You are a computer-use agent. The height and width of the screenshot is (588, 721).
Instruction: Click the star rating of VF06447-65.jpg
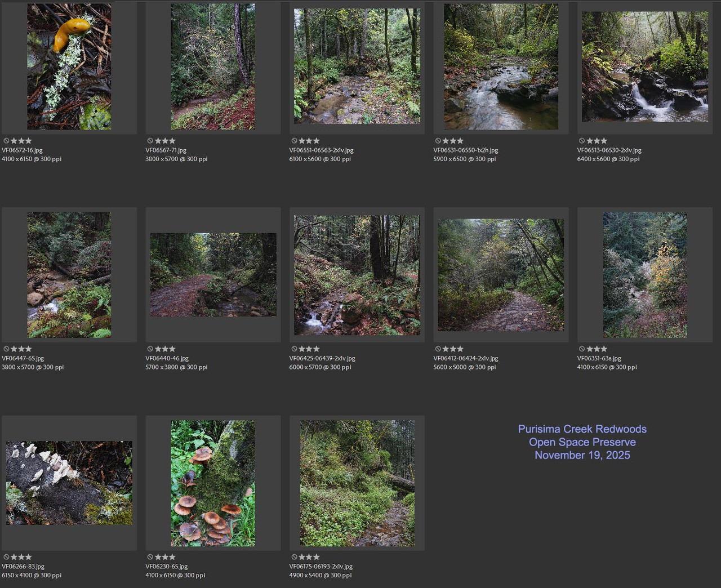21,349
